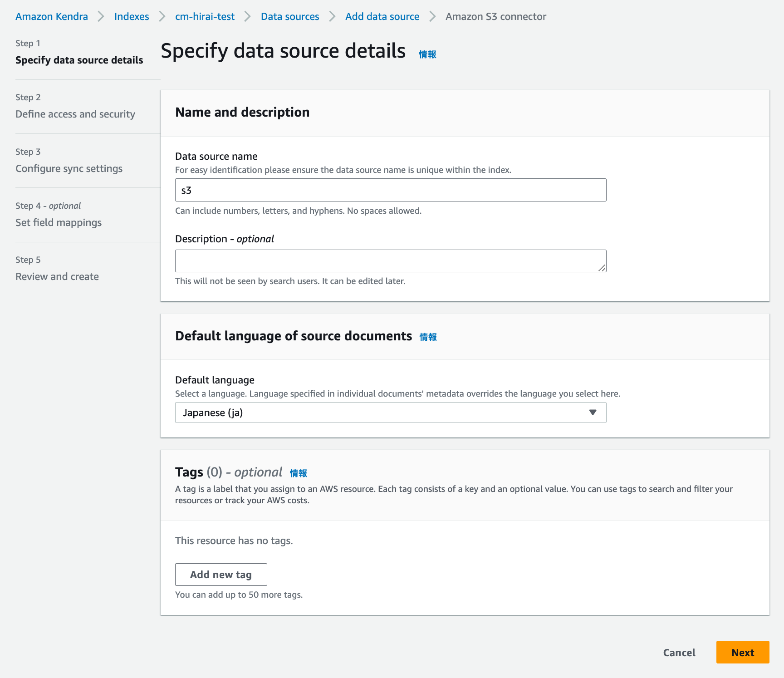Open info link next to Tags heading

[x=298, y=473]
